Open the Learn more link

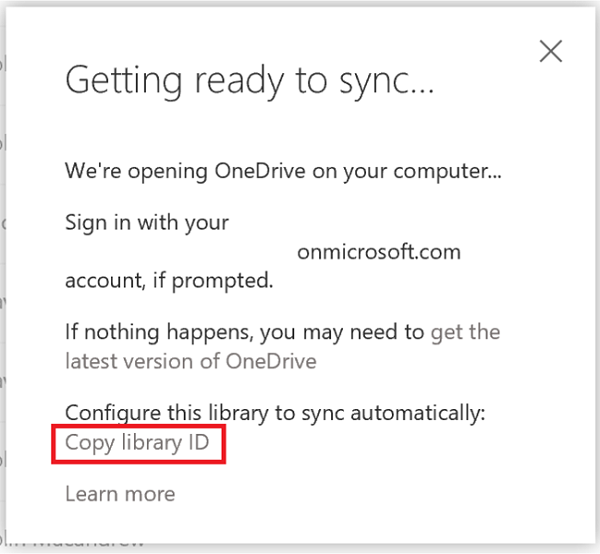tap(120, 494)
